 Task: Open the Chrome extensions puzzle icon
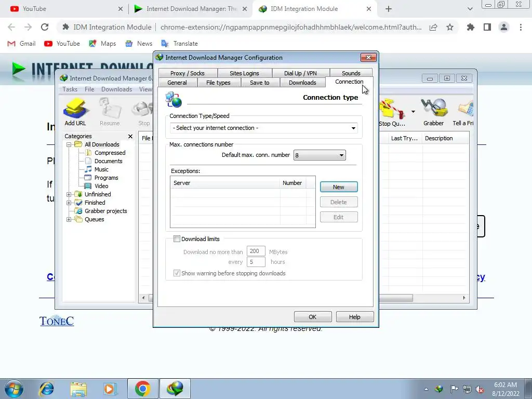click(471, 27)
